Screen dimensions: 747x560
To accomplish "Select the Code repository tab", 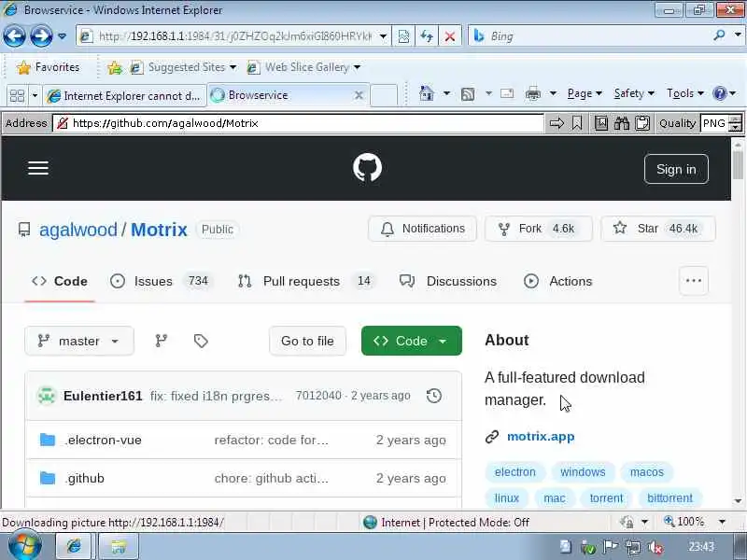I will click(x=60, y=282).
